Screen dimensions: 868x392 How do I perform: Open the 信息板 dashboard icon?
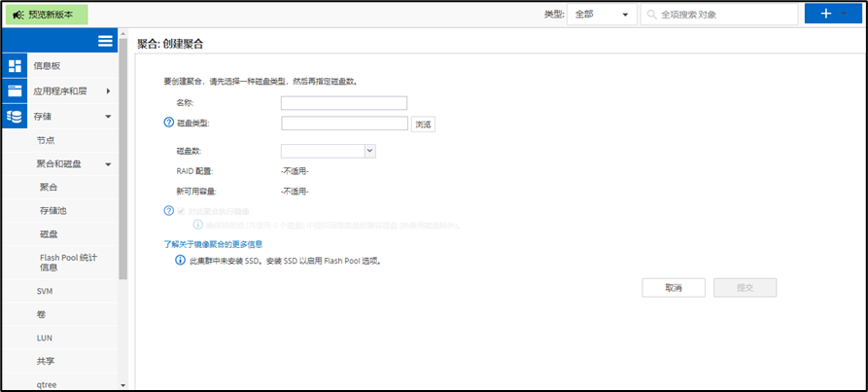point(15,66)
